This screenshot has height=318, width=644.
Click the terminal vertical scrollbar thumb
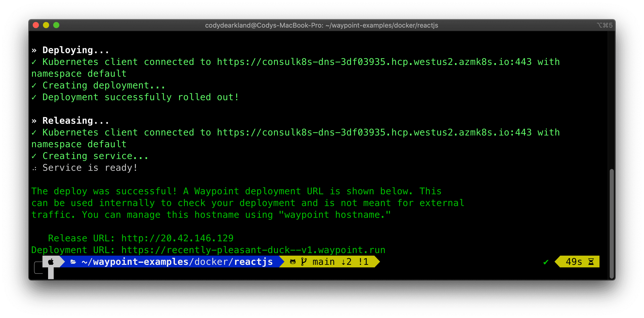612,224
